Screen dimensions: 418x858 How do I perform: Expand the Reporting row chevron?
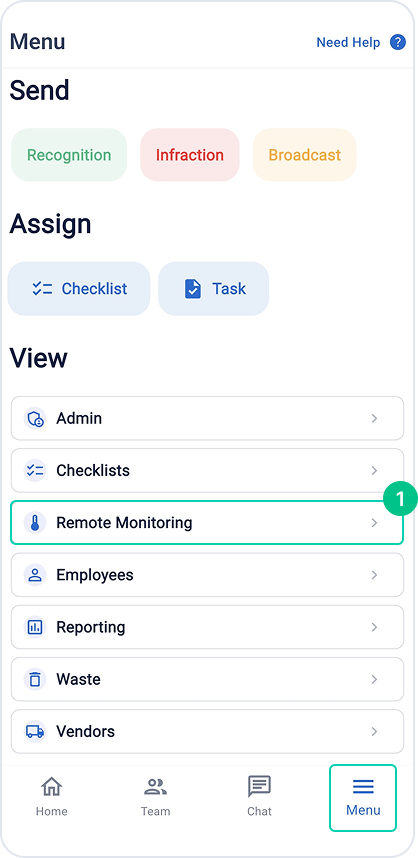pyautogui.click(x=374, y=627)
